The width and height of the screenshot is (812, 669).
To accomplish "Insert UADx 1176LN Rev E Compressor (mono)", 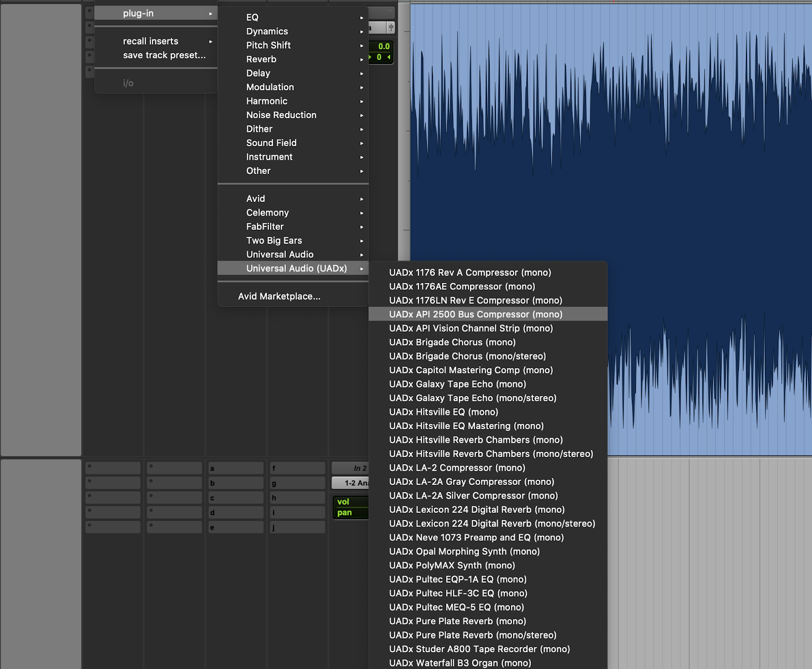I will (x=488, y=300).
